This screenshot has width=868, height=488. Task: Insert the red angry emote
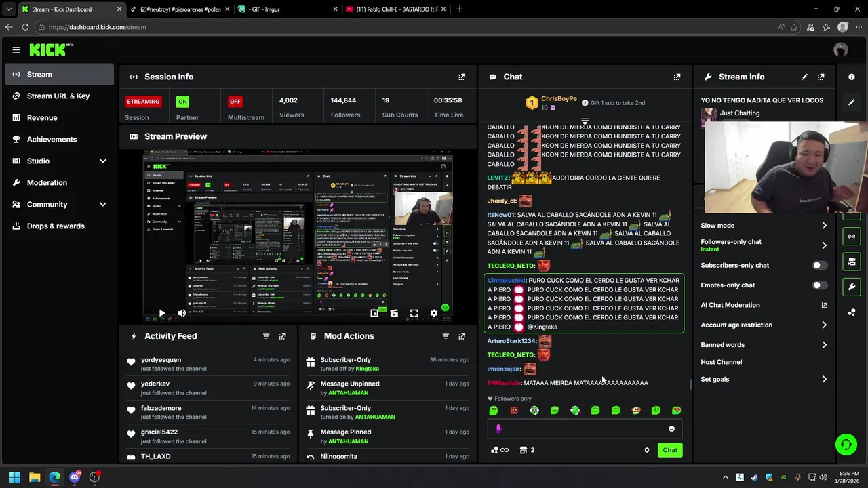(514, 410)
